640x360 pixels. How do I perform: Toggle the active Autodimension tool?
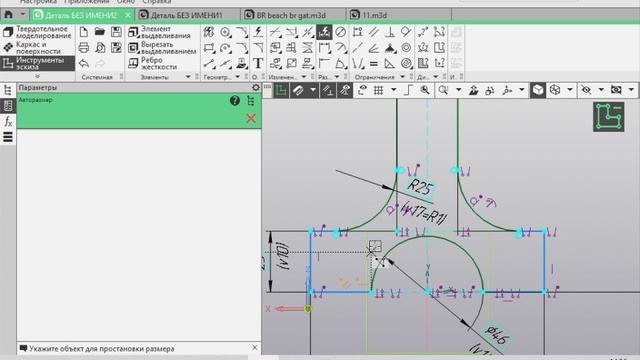(324, 32)
